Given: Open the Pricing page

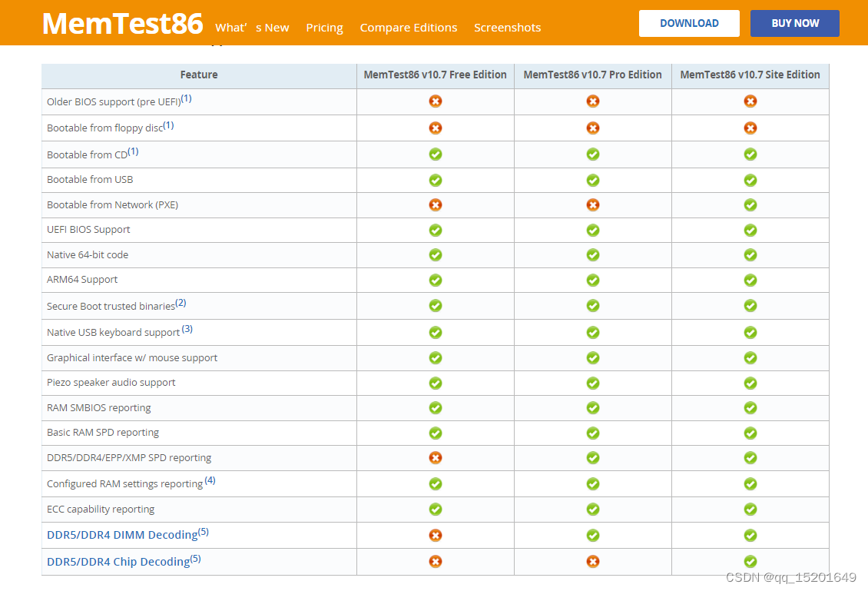Looking at the screenshot, I should pos(324,28).
